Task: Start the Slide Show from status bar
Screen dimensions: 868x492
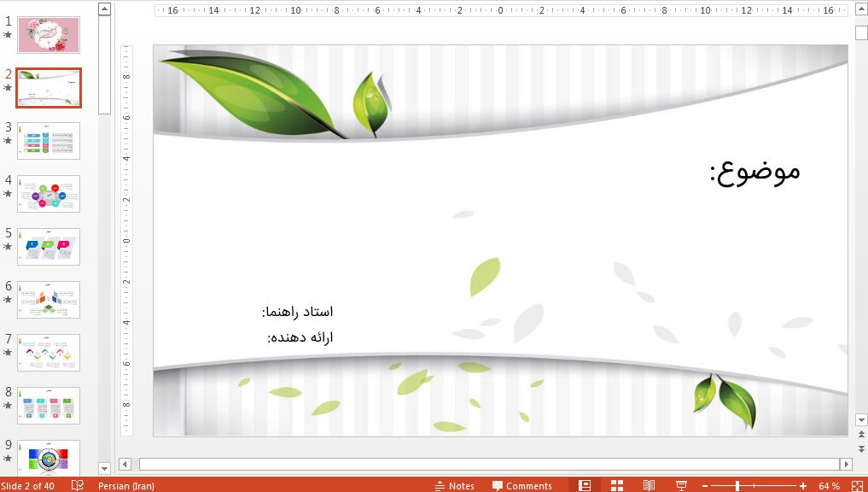Action: 681,485
